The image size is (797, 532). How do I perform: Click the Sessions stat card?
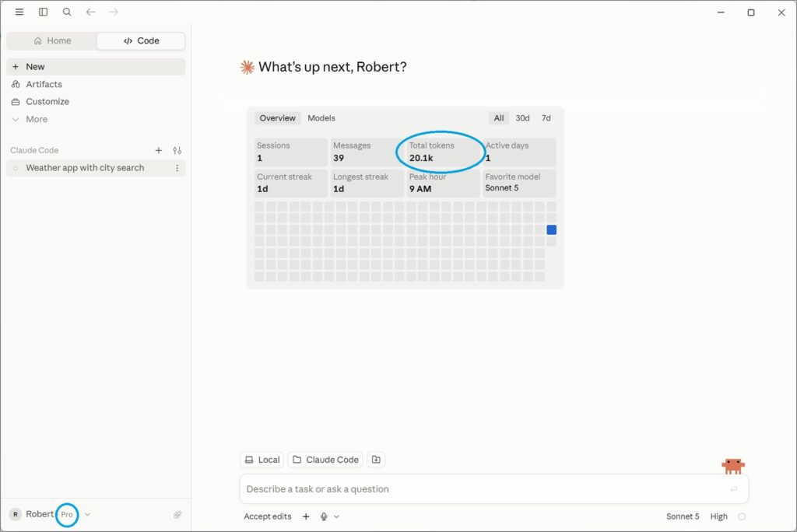291,152
